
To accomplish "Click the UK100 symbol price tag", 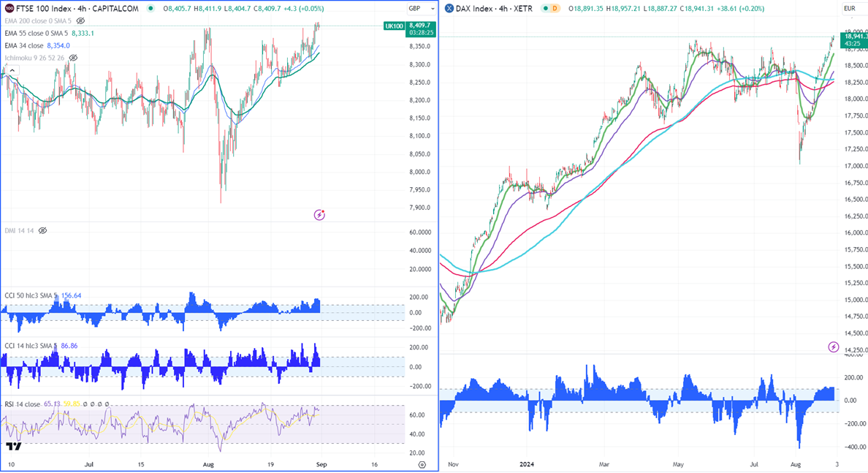I will (394, 26).
